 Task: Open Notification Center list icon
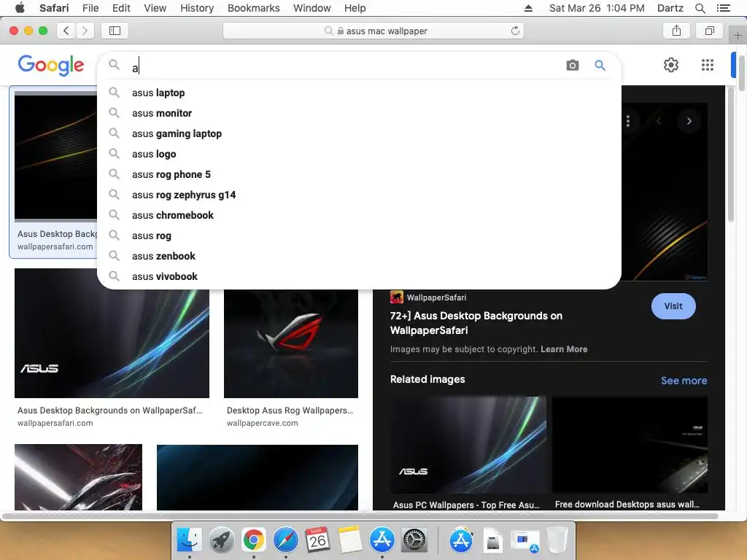[723, 8]
